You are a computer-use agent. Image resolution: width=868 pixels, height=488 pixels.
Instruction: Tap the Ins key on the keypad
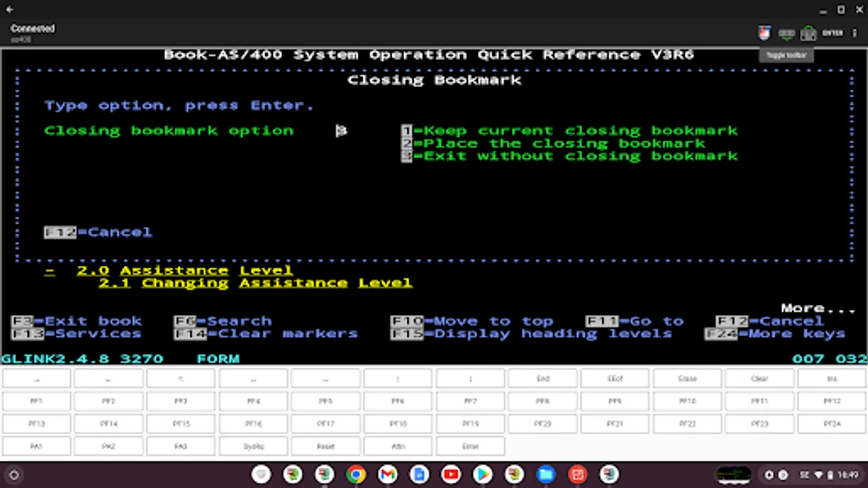[x=832, y=378]
